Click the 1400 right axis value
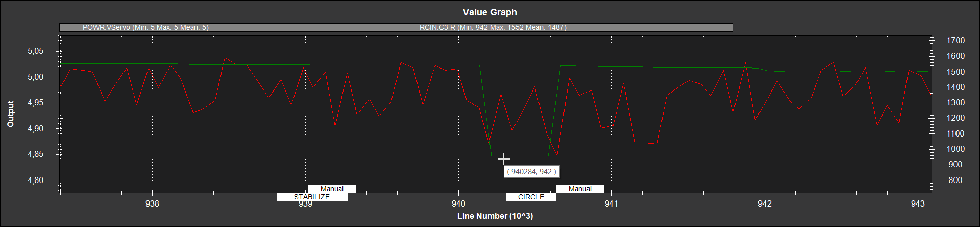The image size is (980, 227). pos(955,87)
